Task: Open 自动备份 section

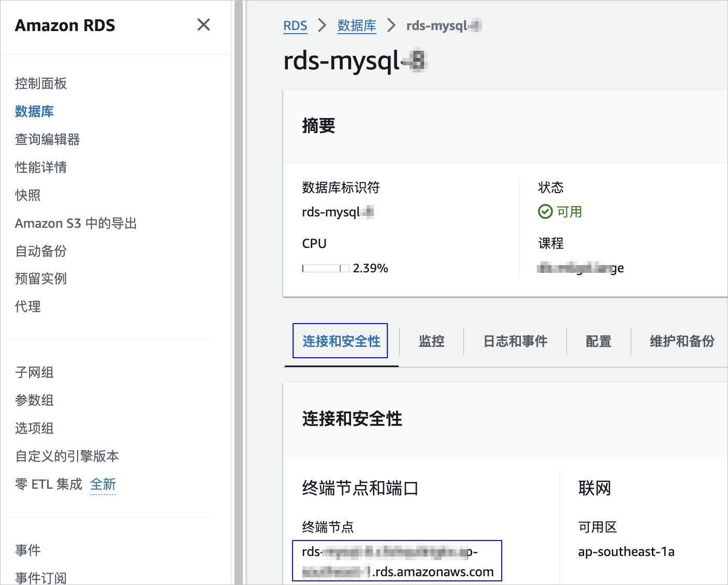Action: point(41,251)
